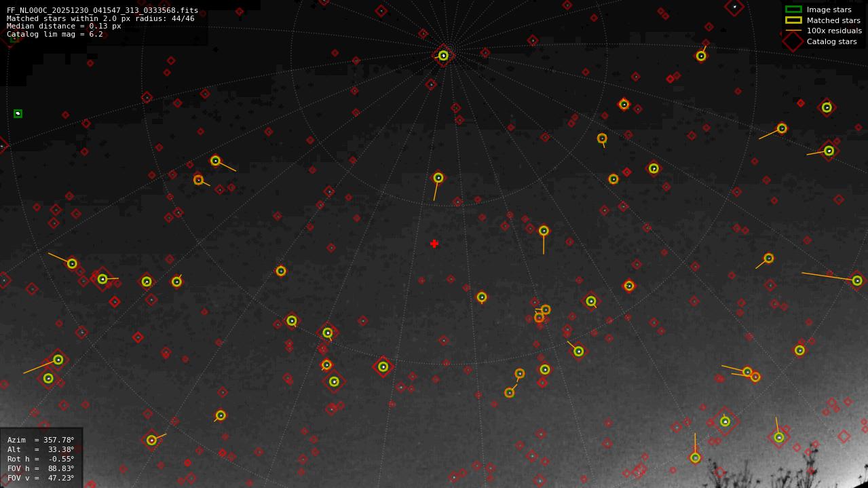
Task: Click the 'Matched stars' legend label
Action: [x=833, y=20]
